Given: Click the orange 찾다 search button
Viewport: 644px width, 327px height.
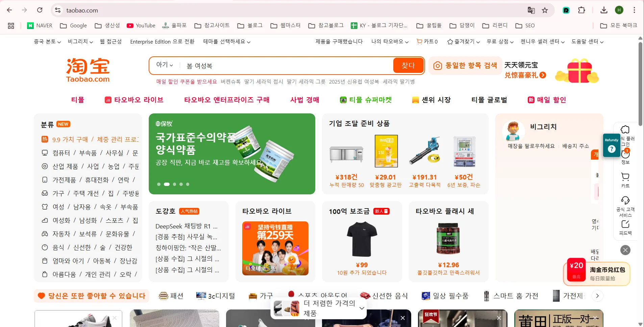Looking at the screenshot, I should click(x=408, y=65).
